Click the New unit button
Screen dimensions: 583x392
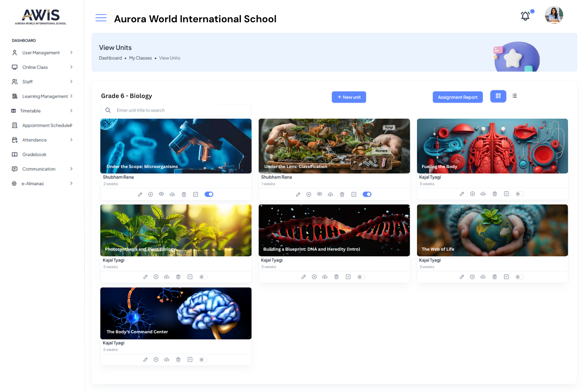(349, 97)
